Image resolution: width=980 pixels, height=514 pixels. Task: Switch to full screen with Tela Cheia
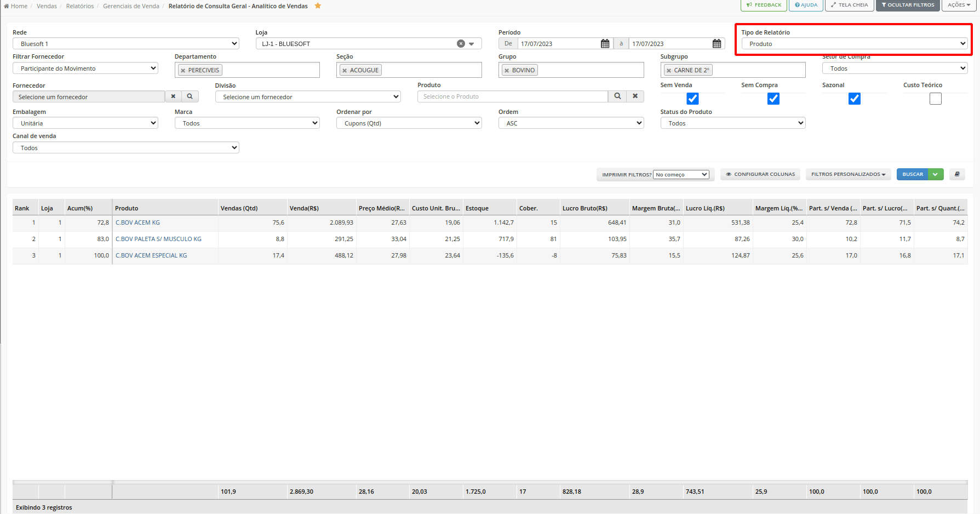pyautogui.click(x=850, y=5)
